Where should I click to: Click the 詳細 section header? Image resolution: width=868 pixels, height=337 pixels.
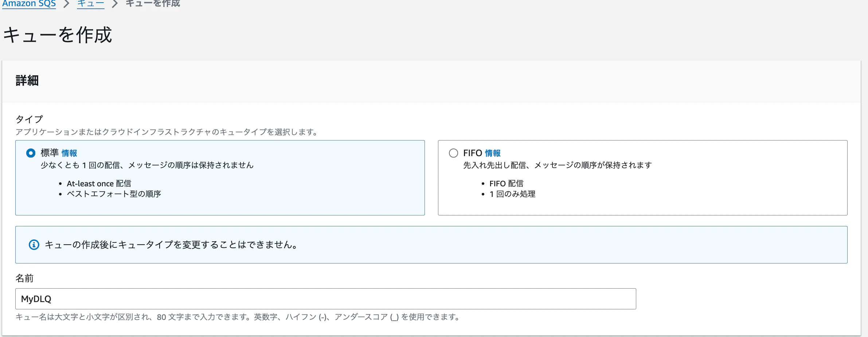[27, 80]
